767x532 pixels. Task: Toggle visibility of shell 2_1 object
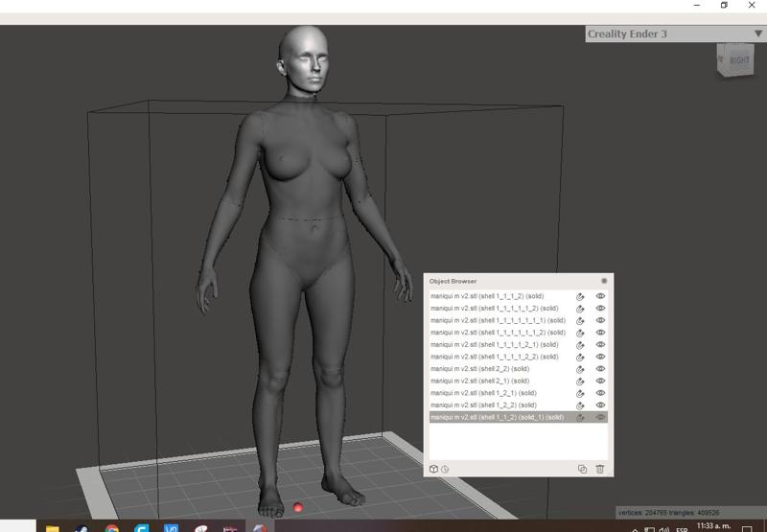click(x=600, y=381)
